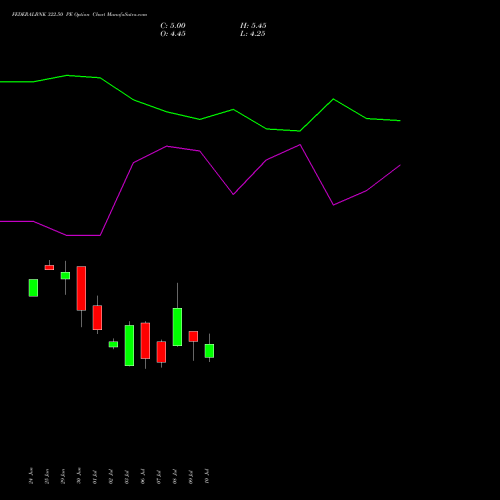Click the small green candlestick above 29 Jun
Screen dimensions: 500x500
point(65,276)
